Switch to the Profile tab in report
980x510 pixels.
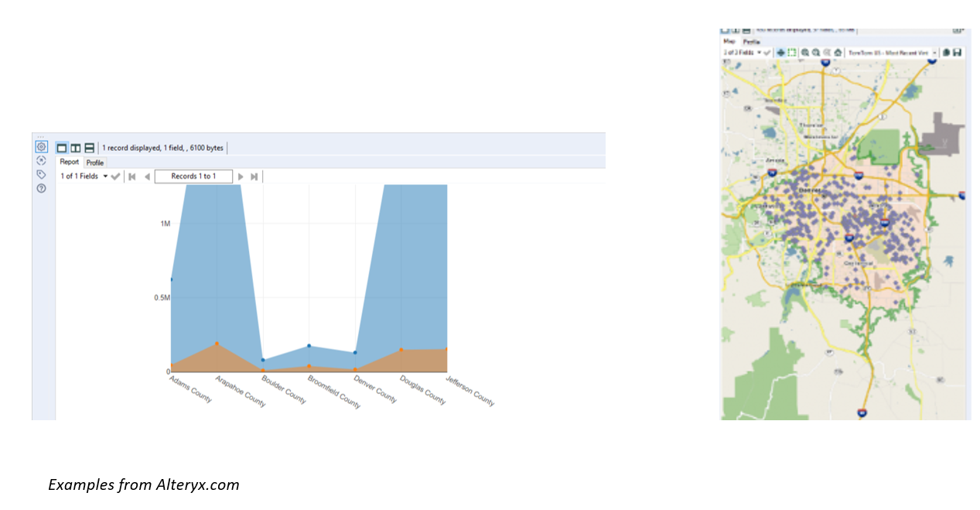pos(95,163)
